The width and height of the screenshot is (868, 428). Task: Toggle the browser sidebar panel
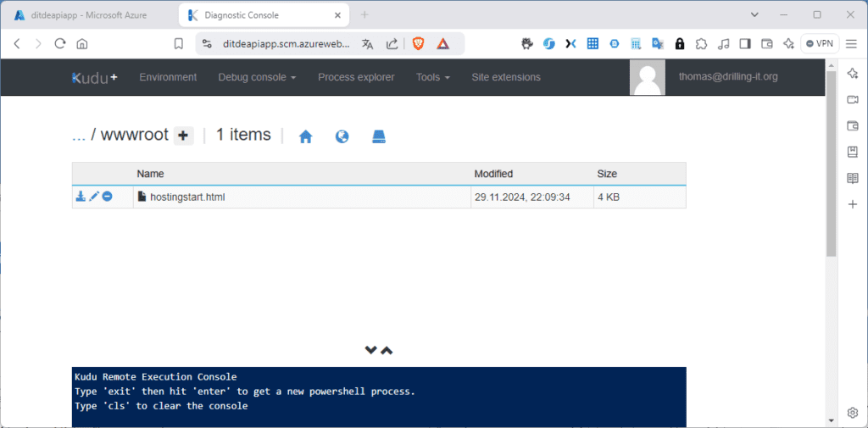coord(745,44)
